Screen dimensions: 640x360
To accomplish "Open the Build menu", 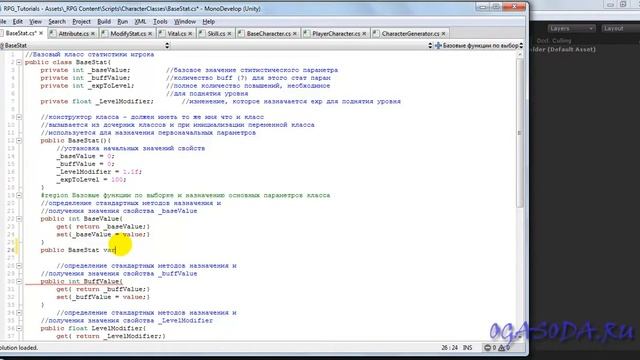I will point(104,22).
